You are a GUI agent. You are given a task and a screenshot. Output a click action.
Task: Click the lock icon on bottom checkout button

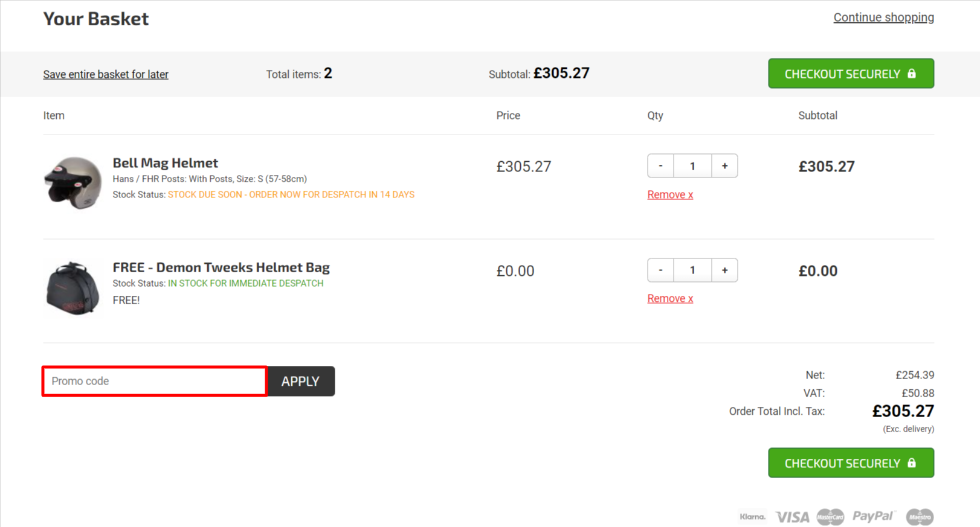(x=912, y=463)
